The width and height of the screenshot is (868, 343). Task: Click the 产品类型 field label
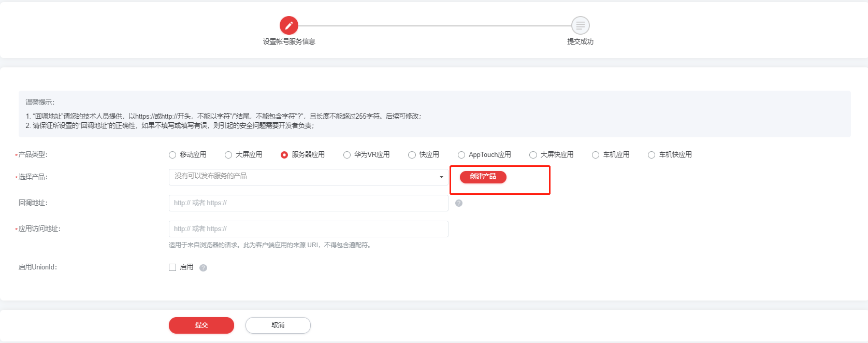tap(33, 155)
